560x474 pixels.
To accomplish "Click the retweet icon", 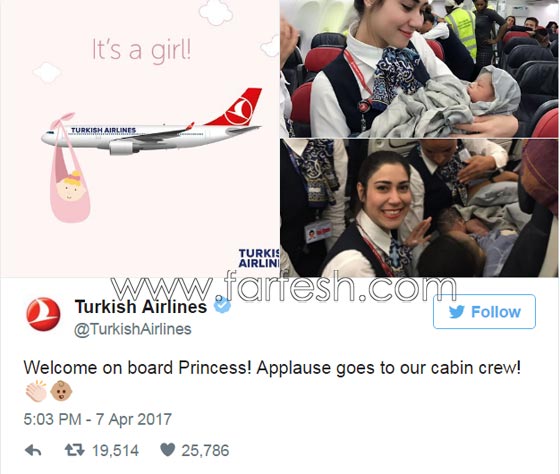I will tap(75, 450).
